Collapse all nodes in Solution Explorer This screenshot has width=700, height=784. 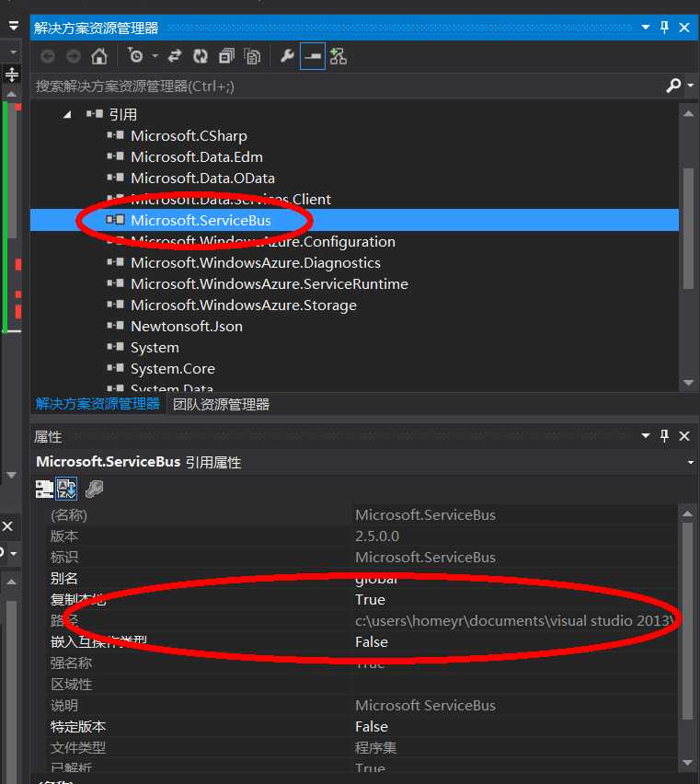tap(226, 56)
